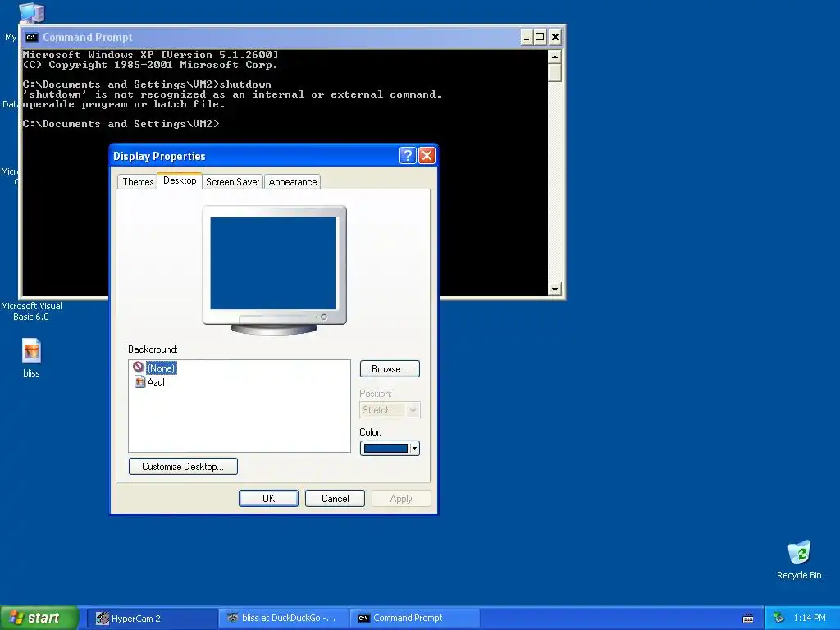Open Customize Desktop... dialog
Screen dimensions: 840x630
[183, 467]
